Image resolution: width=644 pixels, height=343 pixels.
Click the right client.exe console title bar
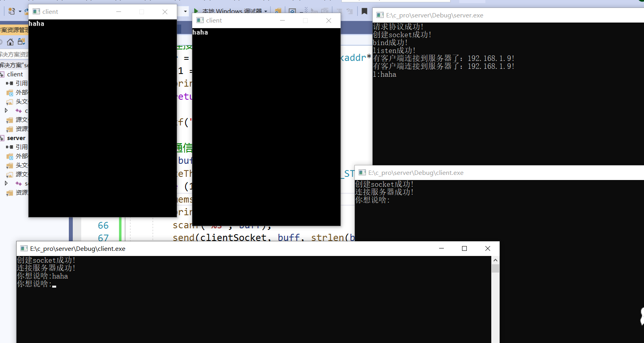(x=499, y=172)
